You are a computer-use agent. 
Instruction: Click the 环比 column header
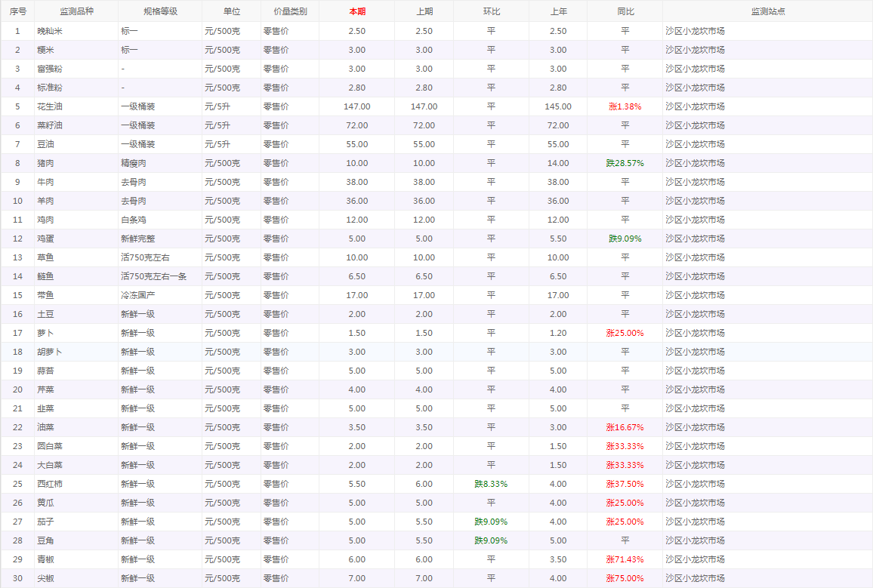click(x=491, y=11)
